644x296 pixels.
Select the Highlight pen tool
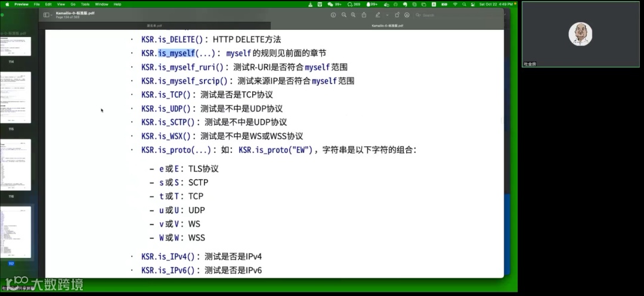(x=378, y=15)
